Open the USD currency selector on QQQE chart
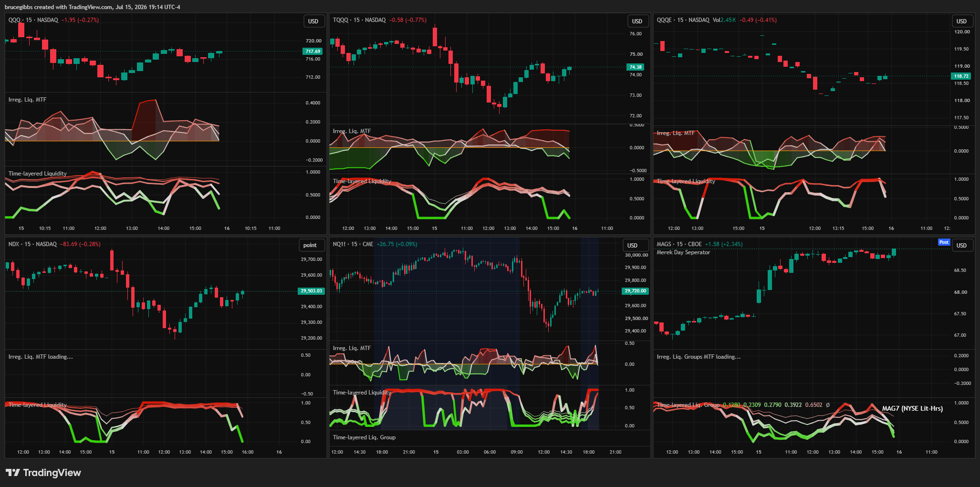980x487 pixels. click(x=961, y=21)
